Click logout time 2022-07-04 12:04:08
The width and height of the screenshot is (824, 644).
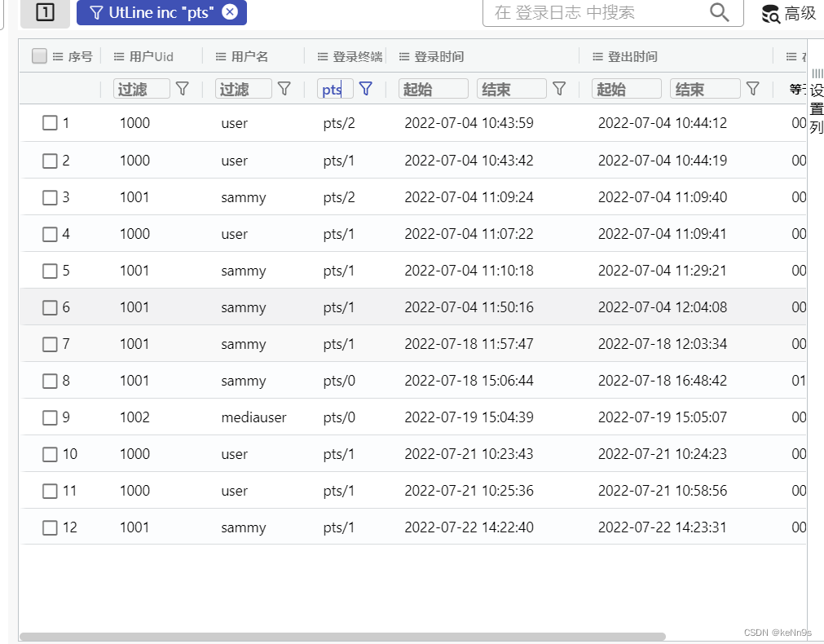[x=662, y=307]
